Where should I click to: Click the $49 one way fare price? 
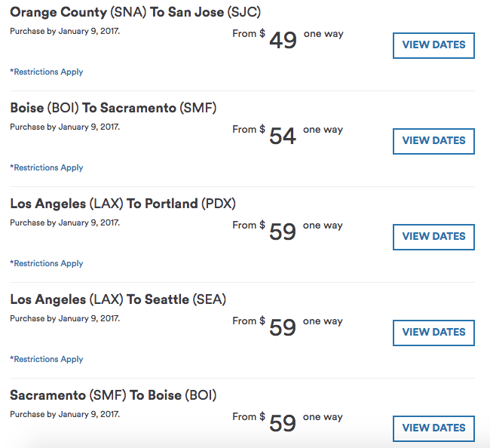pyautogui.click(x=283, y=40)
